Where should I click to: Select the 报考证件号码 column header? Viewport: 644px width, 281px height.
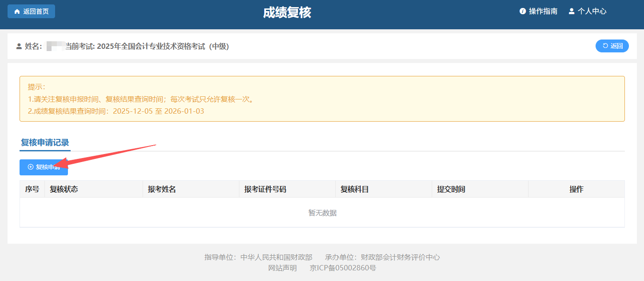point(265,189)
